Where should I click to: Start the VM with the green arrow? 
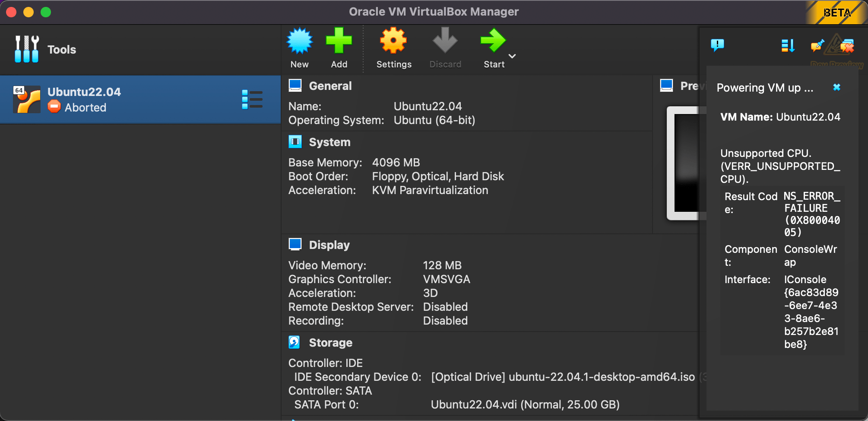493,41
